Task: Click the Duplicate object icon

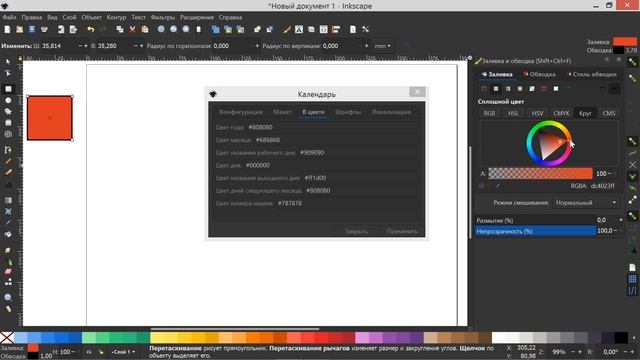Action: tap(216, 29)
